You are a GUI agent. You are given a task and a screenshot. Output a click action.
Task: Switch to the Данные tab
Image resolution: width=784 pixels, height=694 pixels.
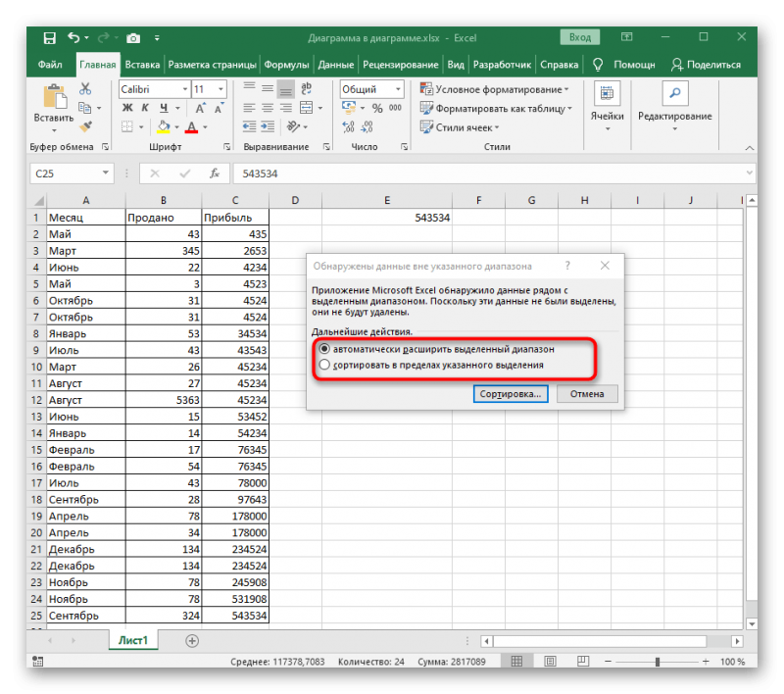(x=336, y=65)
